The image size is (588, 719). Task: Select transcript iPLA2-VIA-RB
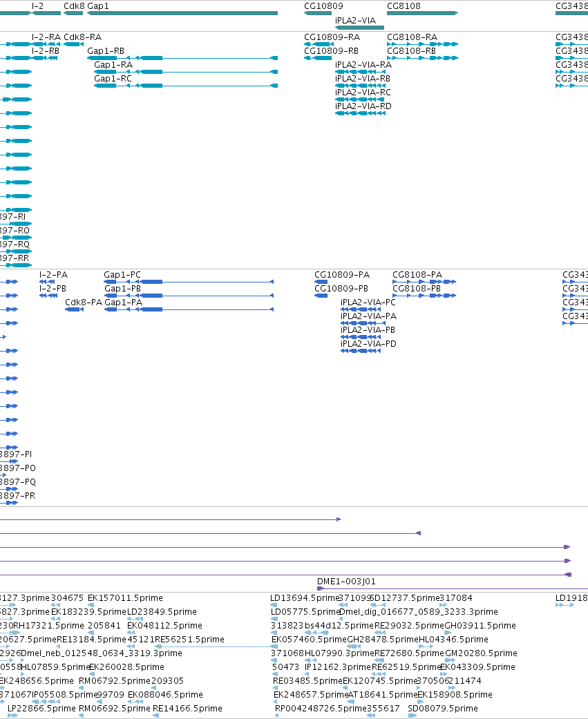(360, 86)
